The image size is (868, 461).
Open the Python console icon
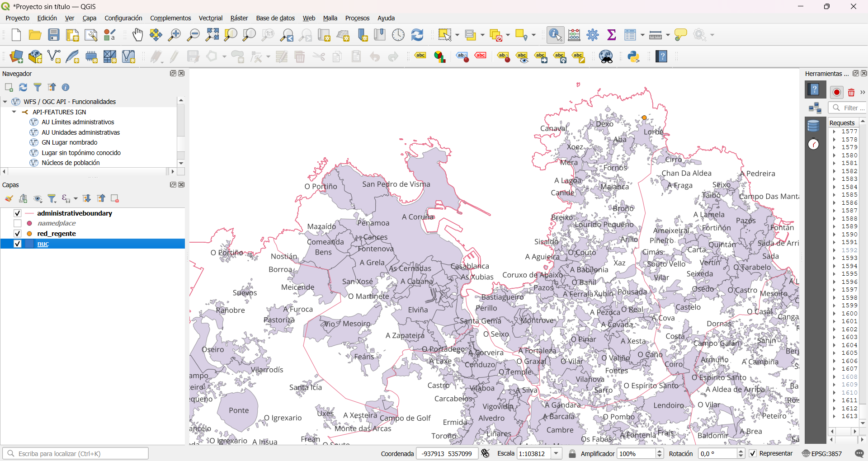[x=633, y=57]
